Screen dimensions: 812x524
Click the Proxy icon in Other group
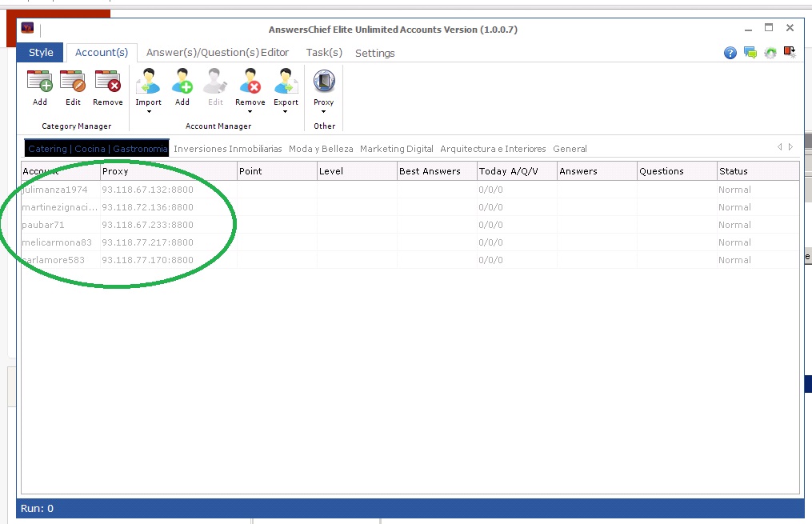coord(324,82)
